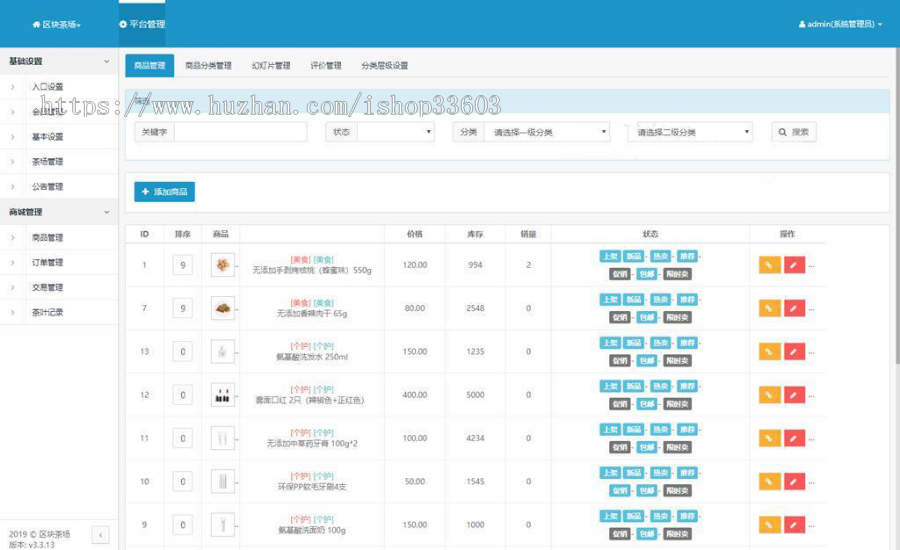Click the product name 无添加香辣肉干 65g

tap(312, 314)
